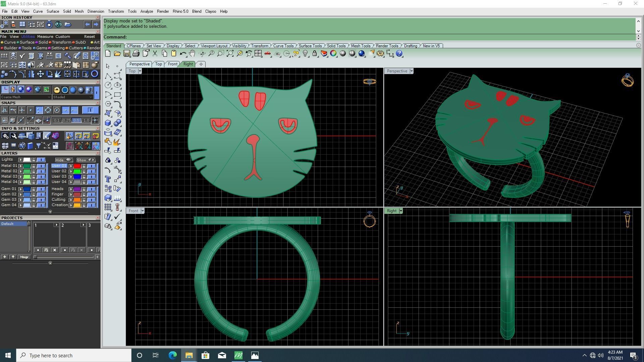The image size is (644, 362).
Task: Click the light bulb icon
Action: (305, 54)
